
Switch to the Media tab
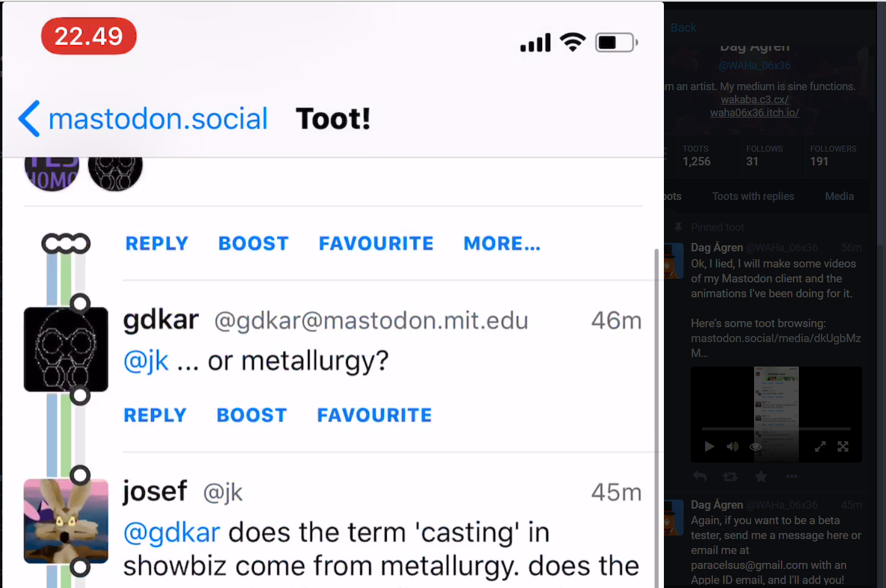[x=839, y=196]
